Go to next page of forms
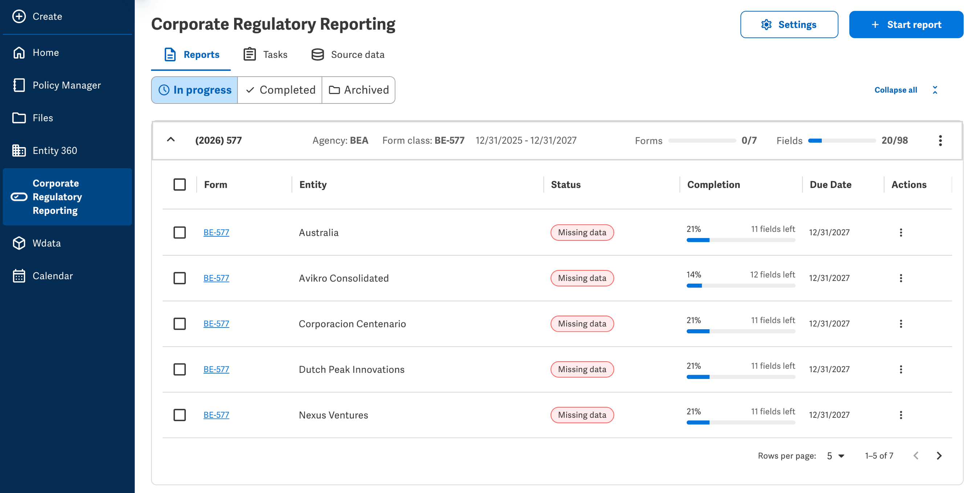The width and height of the screenshot is (980, 493). click(939, 456)
